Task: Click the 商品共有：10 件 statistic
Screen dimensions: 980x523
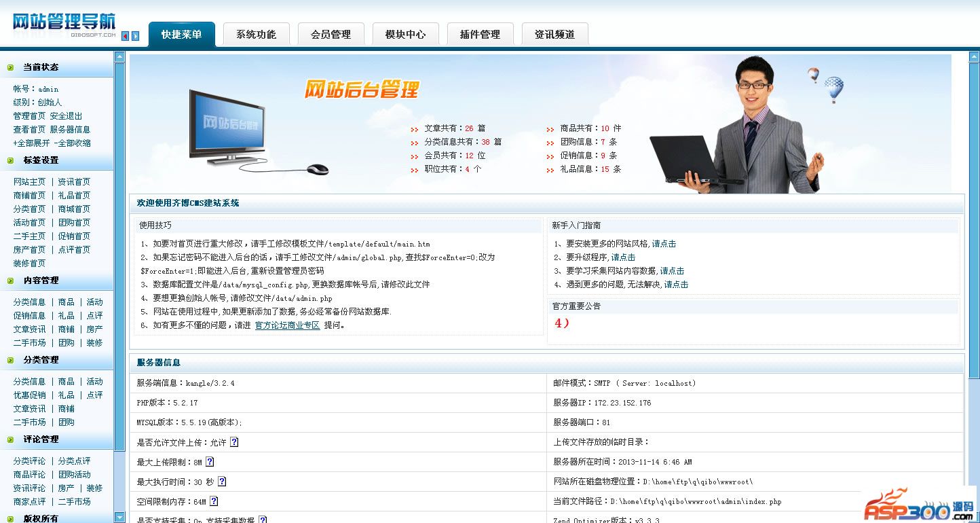Action: coord(590,128)
